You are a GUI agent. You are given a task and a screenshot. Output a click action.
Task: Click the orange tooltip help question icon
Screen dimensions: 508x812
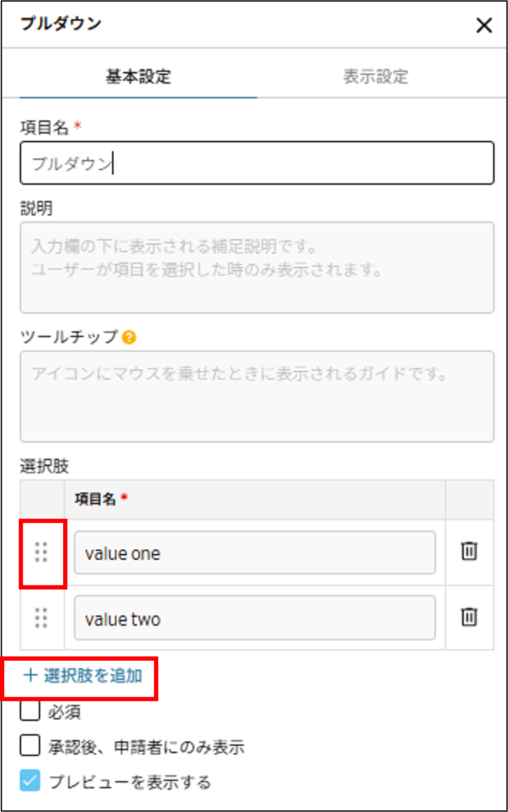(x=129, y=337)
